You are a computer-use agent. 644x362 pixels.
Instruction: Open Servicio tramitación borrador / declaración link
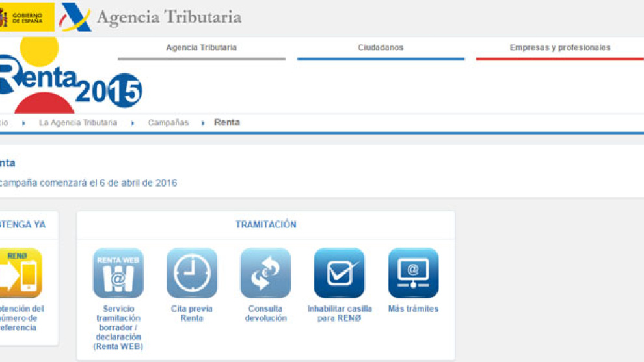[x=118, y=328]
